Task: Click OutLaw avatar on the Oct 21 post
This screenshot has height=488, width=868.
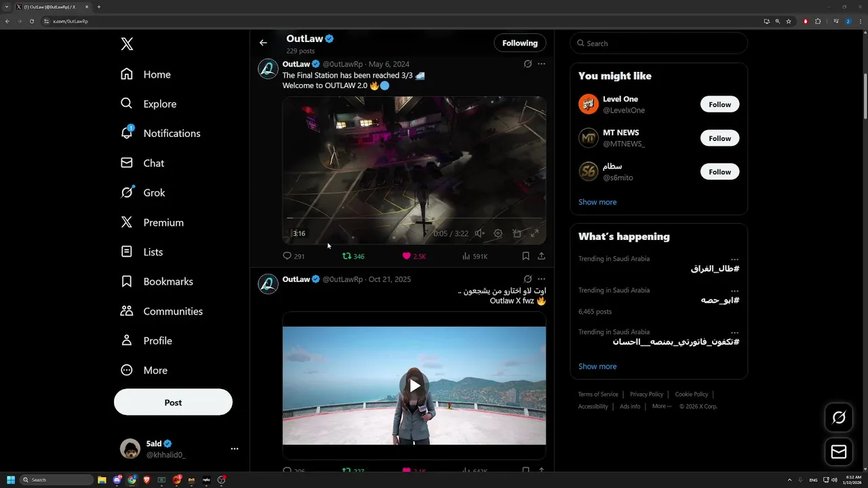Action: [x=269, y=284]
